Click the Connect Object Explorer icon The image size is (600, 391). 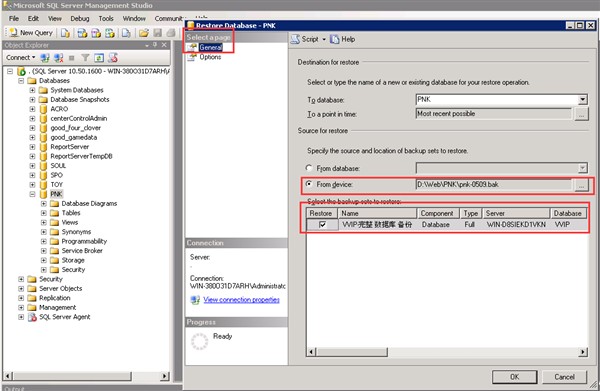click(45, 58)
